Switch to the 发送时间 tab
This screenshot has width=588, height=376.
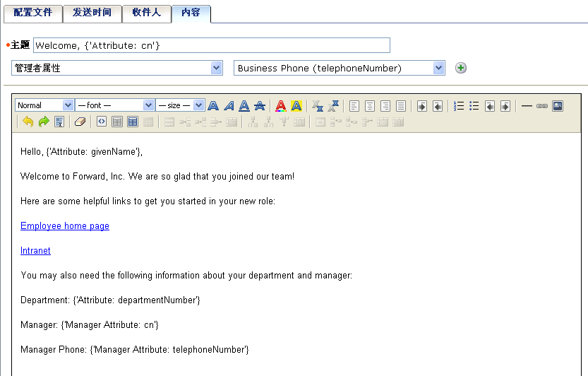tap(92, 13)
